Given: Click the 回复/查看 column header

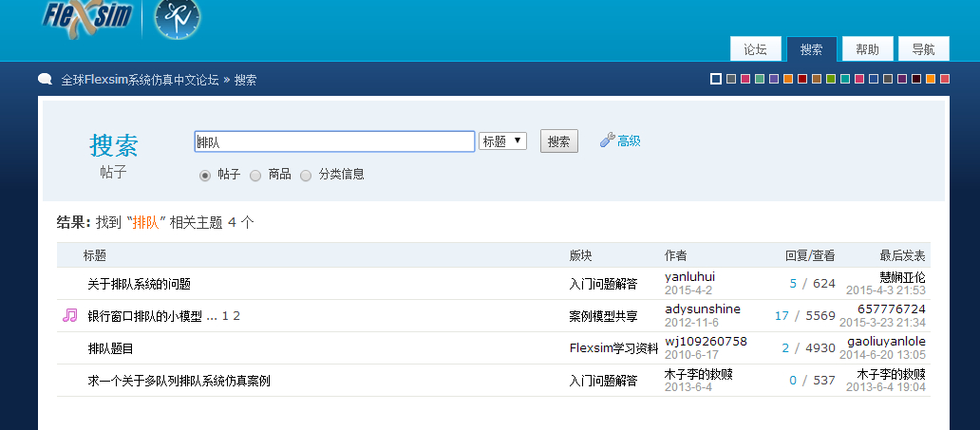Looking at the screenshot, I should 810,255.
